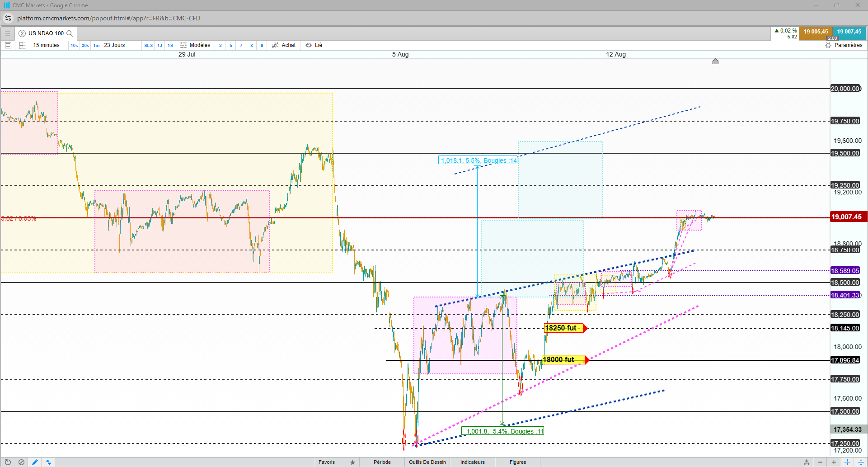The image size is (868, 467).
Task: Apply template preset 7
Action: (241, 46)
